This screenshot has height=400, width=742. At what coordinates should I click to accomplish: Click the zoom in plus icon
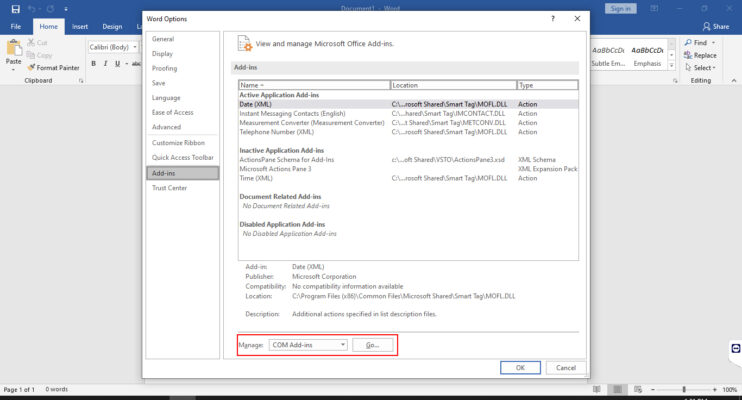pyautogui.click(x=715, y=390)
